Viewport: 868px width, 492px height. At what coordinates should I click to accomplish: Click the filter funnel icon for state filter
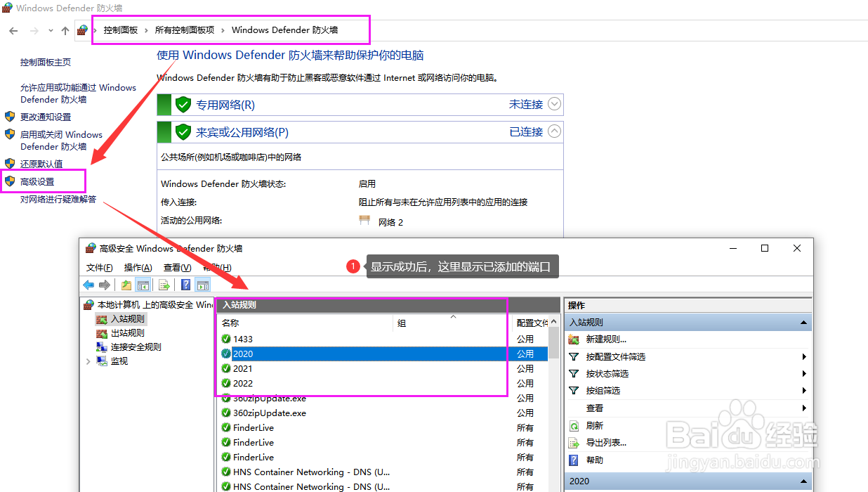574,374
